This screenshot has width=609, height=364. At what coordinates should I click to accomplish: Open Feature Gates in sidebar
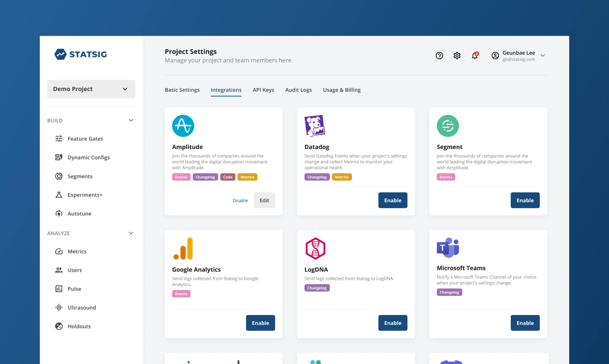coord(85,139)
